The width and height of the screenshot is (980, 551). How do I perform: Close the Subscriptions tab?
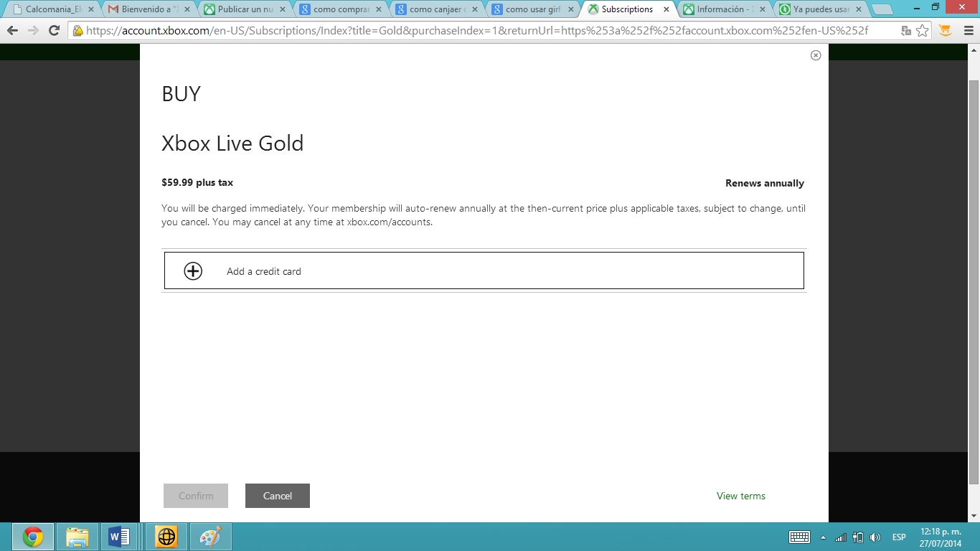[x=666, y=10]
